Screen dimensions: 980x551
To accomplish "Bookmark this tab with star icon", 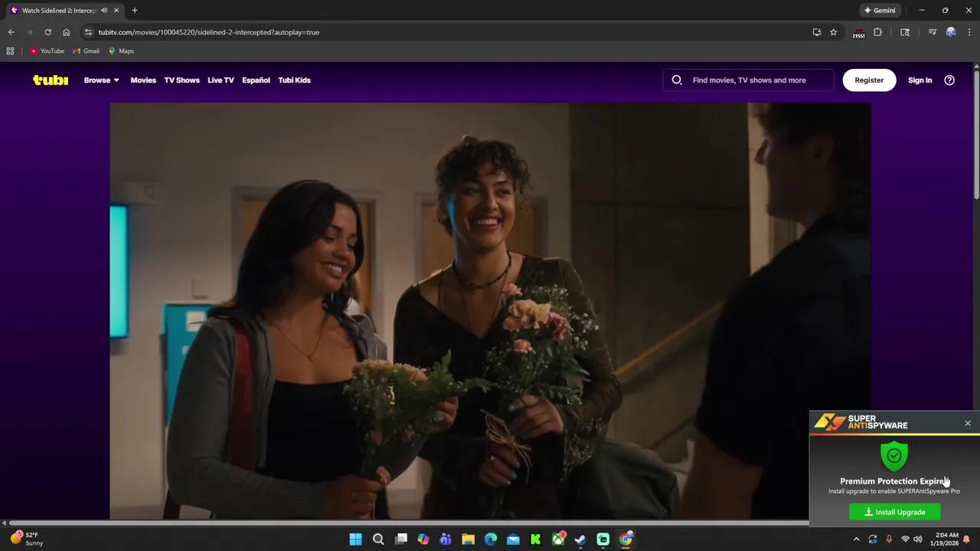I will 834,32.
